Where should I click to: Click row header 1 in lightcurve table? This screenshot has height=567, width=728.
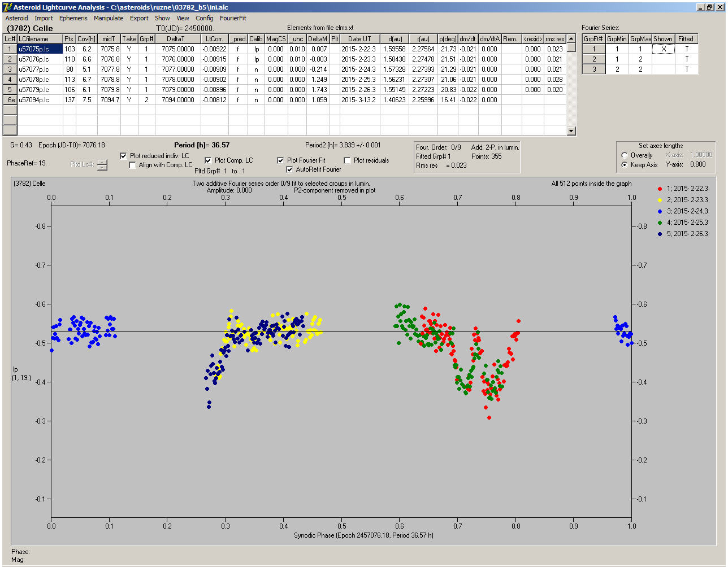point(10,49)
